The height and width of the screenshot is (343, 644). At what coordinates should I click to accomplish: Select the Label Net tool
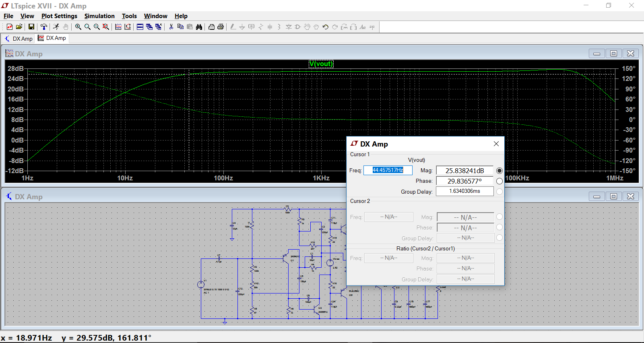point(251,27)
